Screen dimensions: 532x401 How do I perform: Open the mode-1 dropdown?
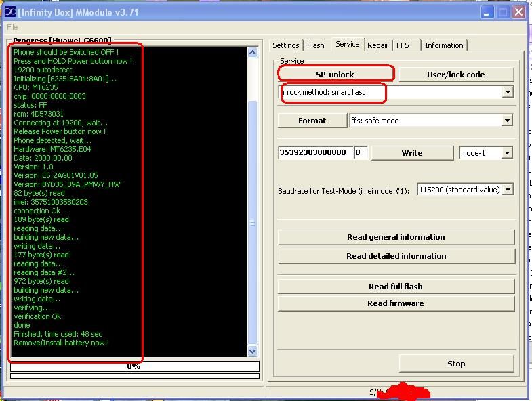507,153
